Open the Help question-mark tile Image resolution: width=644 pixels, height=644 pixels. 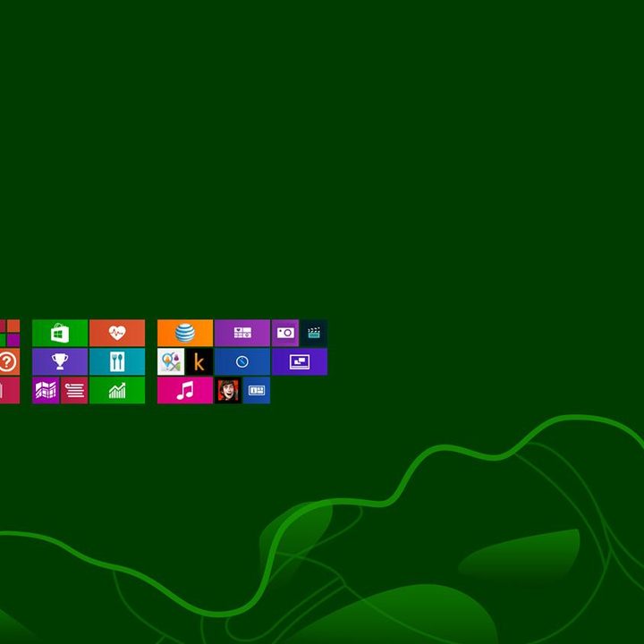pos(10,361)
